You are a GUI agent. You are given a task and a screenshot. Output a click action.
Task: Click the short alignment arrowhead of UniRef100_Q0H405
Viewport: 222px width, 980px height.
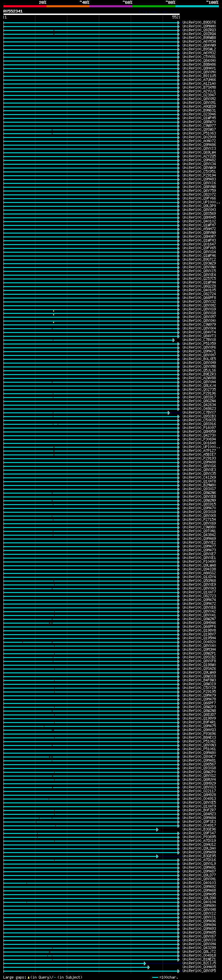pos(149,967)
